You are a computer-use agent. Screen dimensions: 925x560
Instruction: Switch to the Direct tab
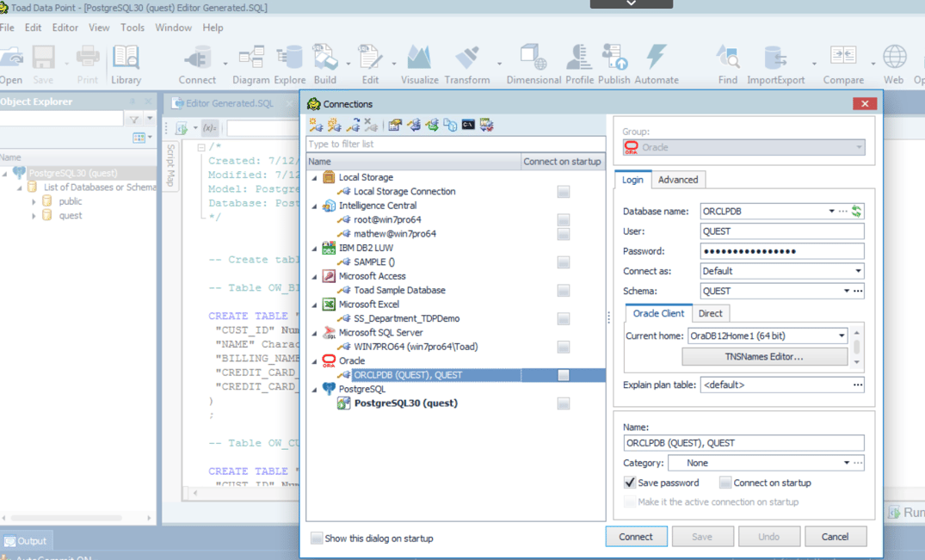point(710,314)
